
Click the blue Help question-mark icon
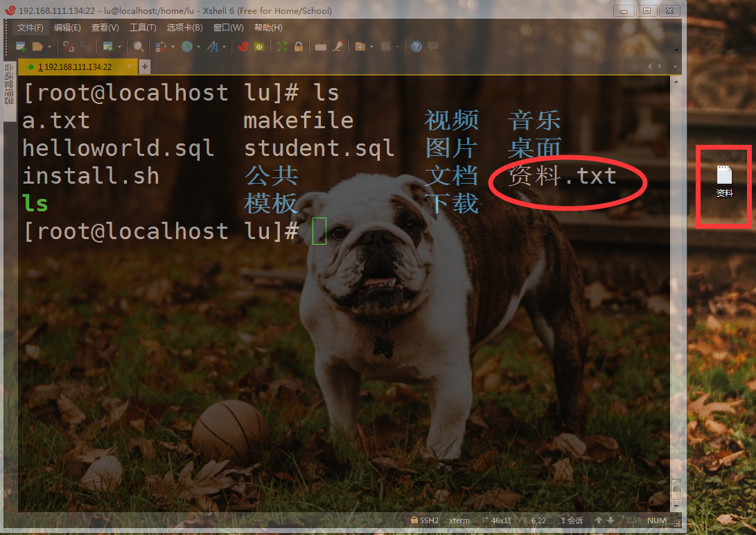[x=416, y=46]
